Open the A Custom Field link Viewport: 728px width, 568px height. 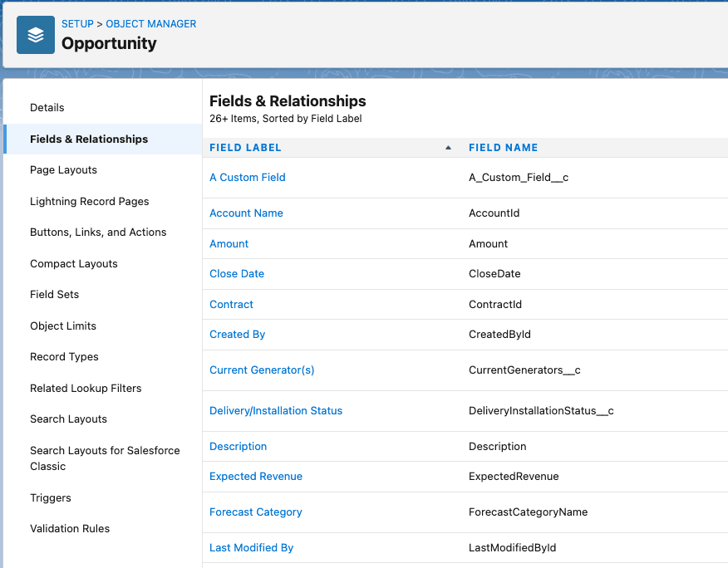pyautogui.click(x=247, y=177)
